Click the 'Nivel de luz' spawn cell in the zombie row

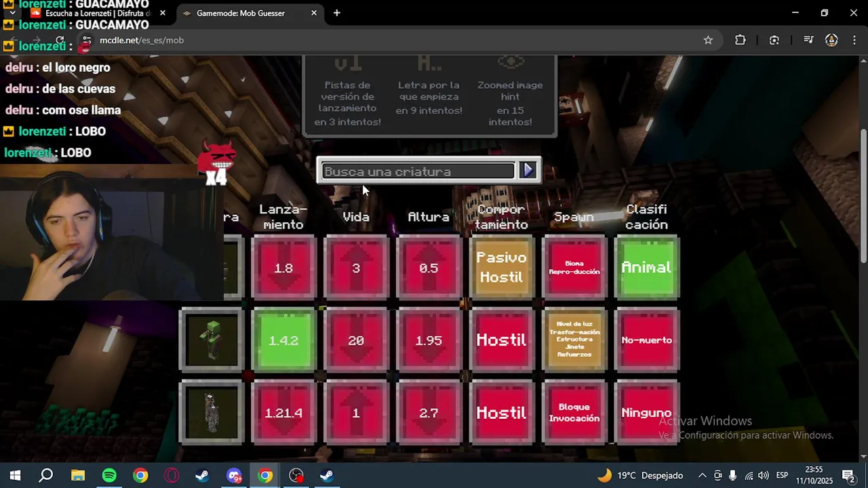(x=574, y=340)
